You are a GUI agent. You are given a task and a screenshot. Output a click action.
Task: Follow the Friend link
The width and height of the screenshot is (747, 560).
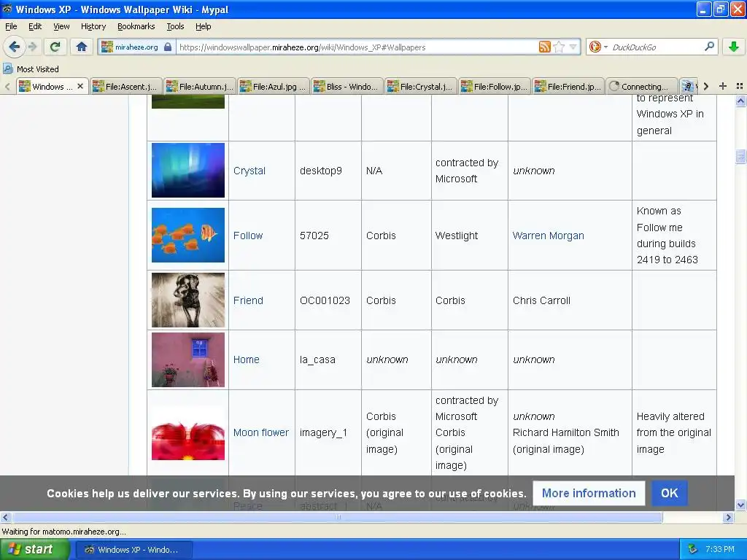[x=248, y=300]
